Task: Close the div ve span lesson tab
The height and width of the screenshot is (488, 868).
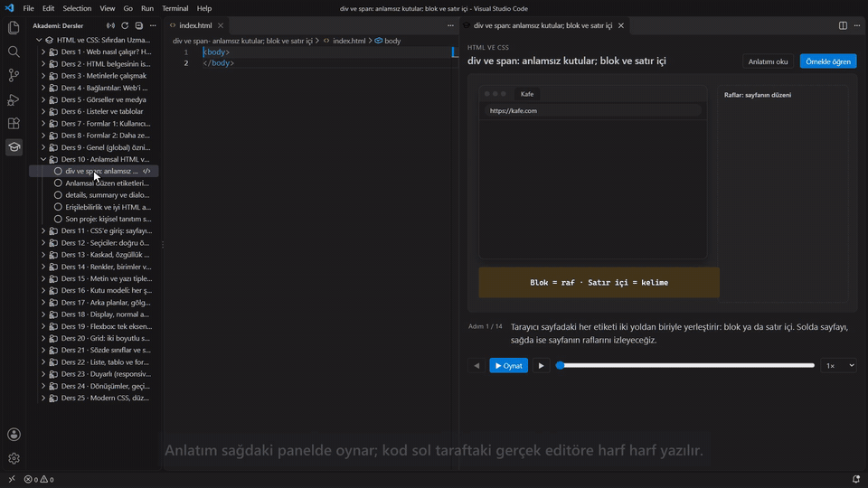Action: [621, 25]
